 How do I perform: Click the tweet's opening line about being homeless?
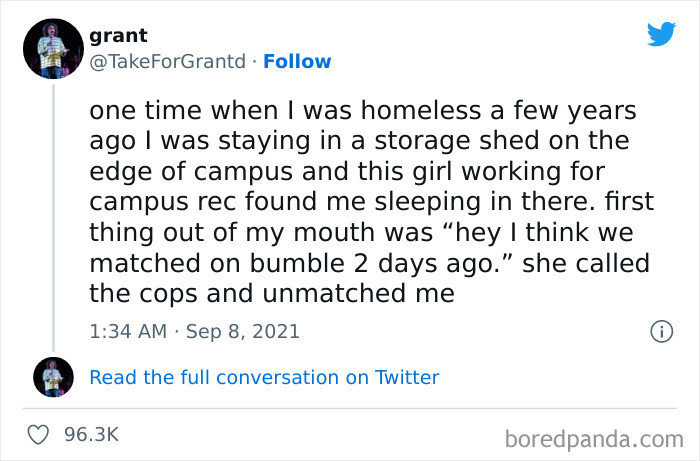point(363,110)
